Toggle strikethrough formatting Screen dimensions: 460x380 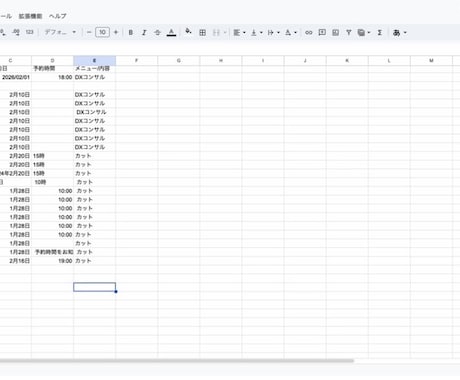coord(157,32)
